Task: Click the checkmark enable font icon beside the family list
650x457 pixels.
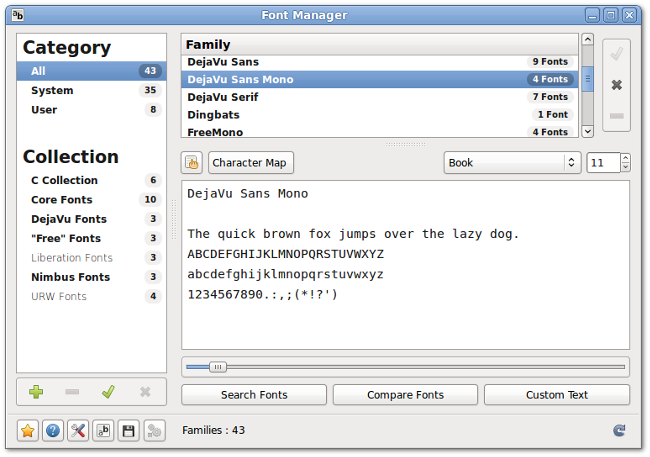Action: (616, 54)
